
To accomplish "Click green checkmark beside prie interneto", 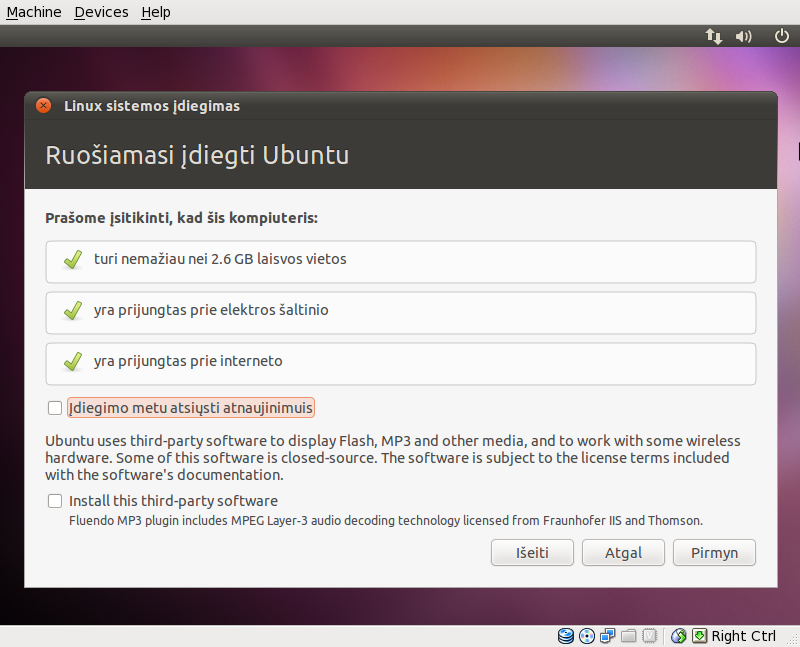I will (x=73, y=362).
